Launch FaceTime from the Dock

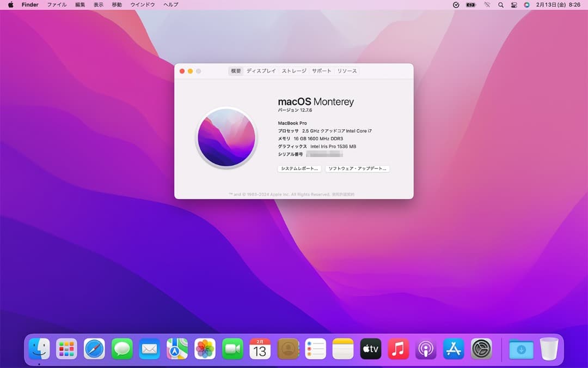point(232,349)
